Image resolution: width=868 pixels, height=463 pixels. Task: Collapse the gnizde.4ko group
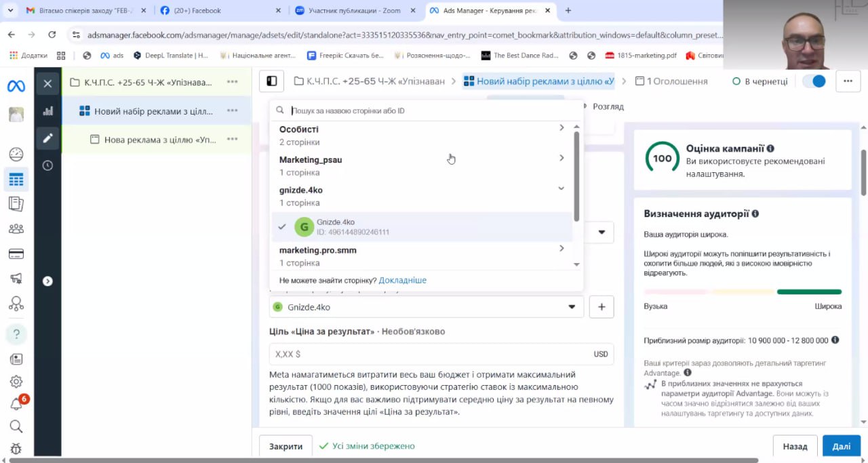point(561,189)
